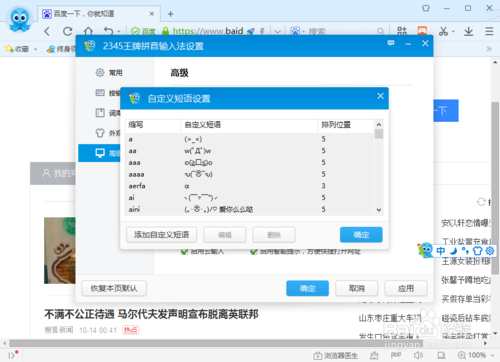The image size is (500, 362).
Task: Click phrase list scrollbar up arrow
Action: click(379, 124)
